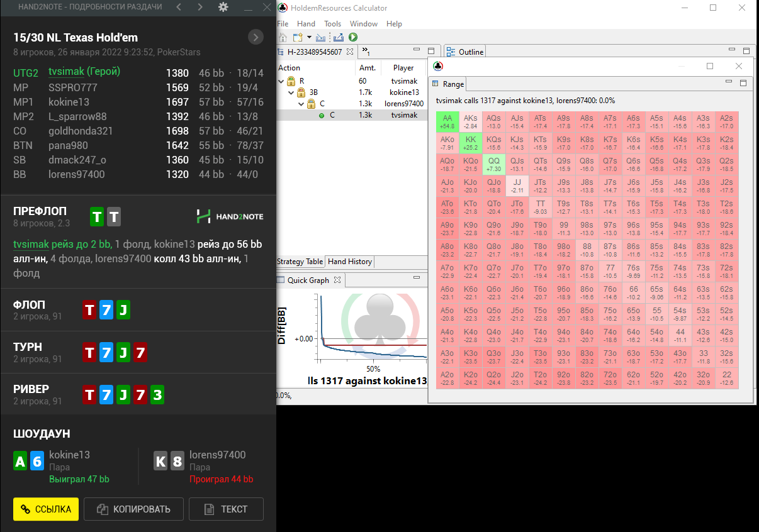Minimize the Quick Graph panel
This screenshot has height=532, width=759.
click(417, 278)
